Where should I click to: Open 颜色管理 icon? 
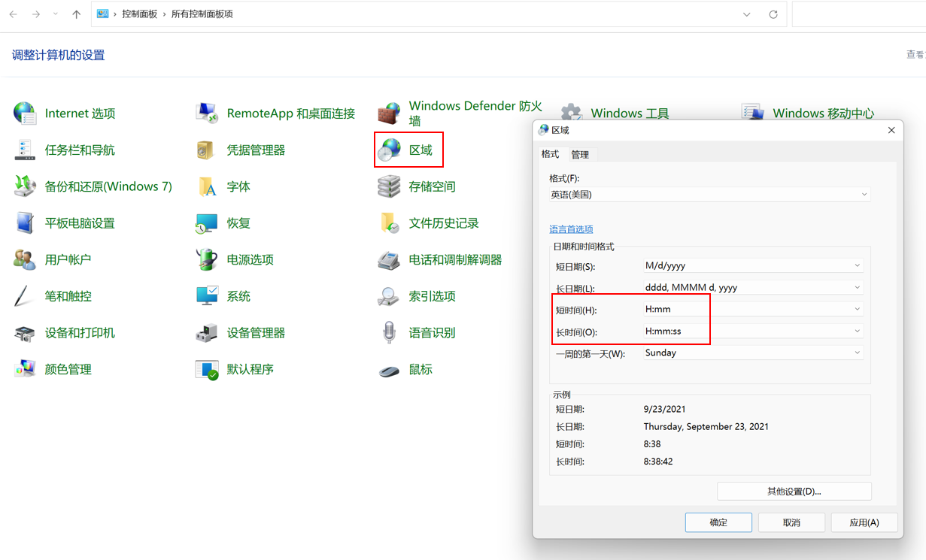[x=25, y=370]
